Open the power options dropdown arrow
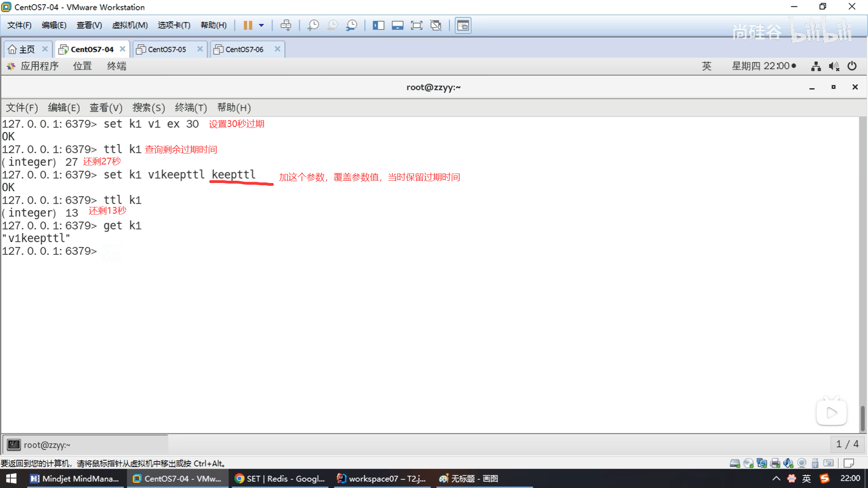Screen dimensions: 868x488 coord(261,25)
